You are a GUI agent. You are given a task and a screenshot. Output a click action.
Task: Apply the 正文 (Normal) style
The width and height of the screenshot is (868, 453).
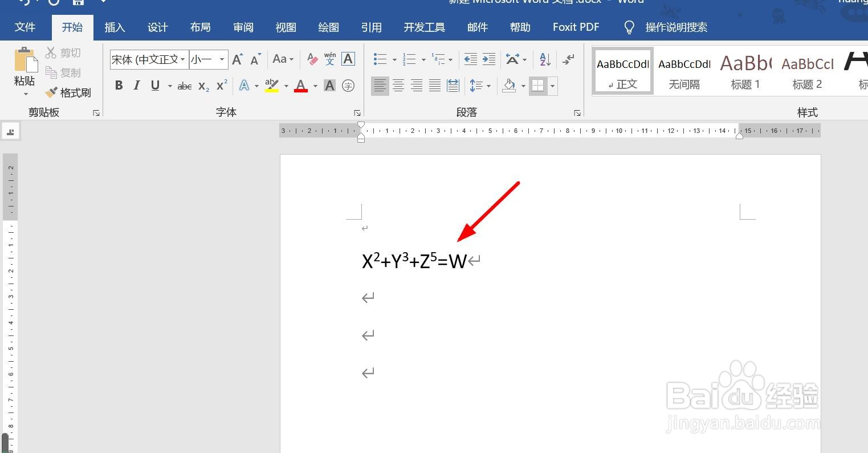[622, 71]
